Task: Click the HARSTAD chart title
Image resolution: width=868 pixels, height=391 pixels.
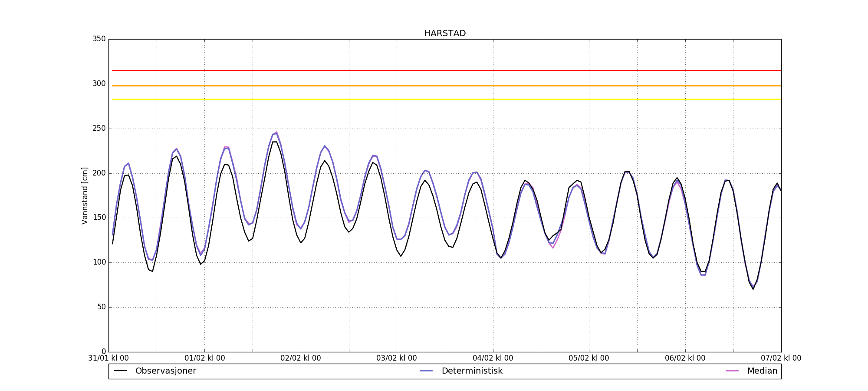Action: [x=445, y=33]
